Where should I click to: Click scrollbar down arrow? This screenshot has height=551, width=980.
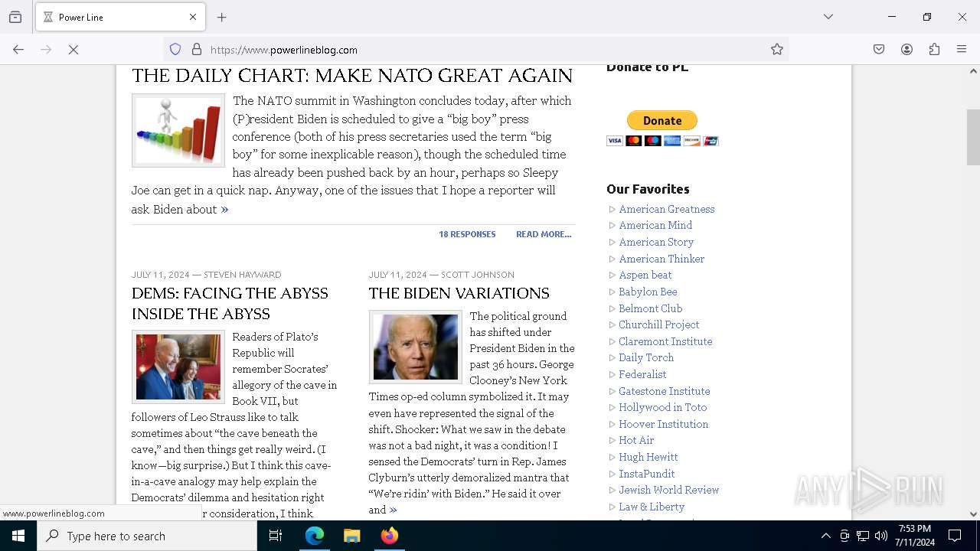pyautogui.click(x=973, y=514)
